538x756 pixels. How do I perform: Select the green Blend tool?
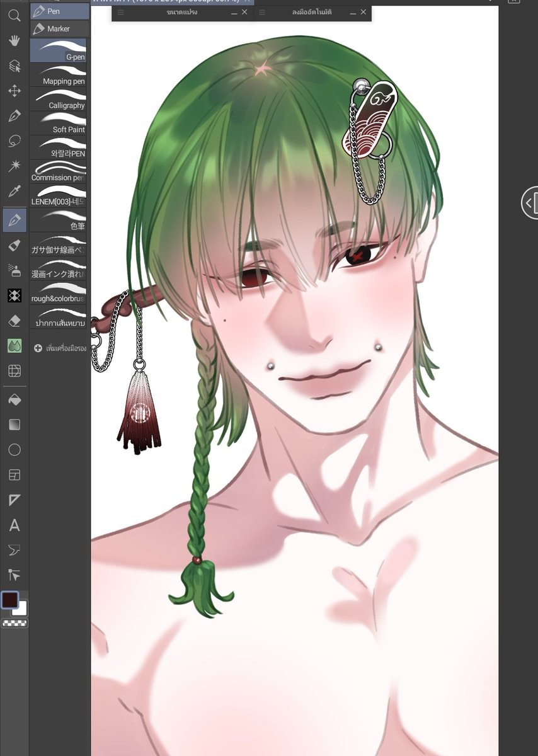(14, 346)
